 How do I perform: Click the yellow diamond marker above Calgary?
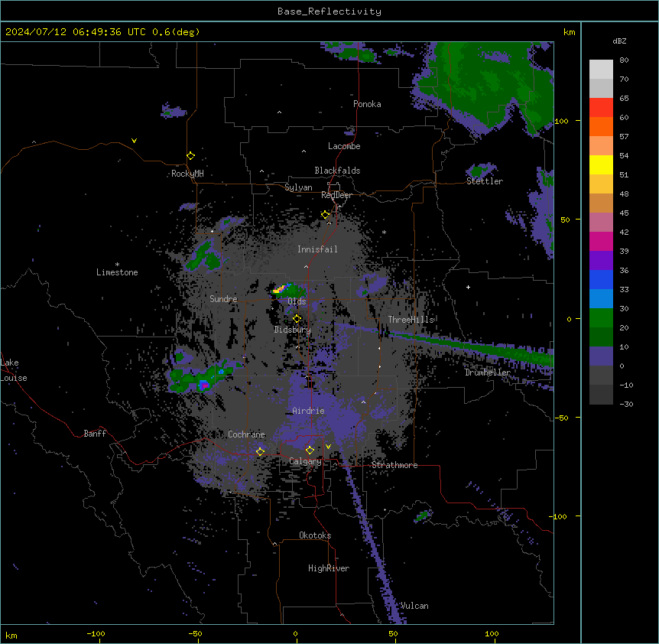point(310,450)
